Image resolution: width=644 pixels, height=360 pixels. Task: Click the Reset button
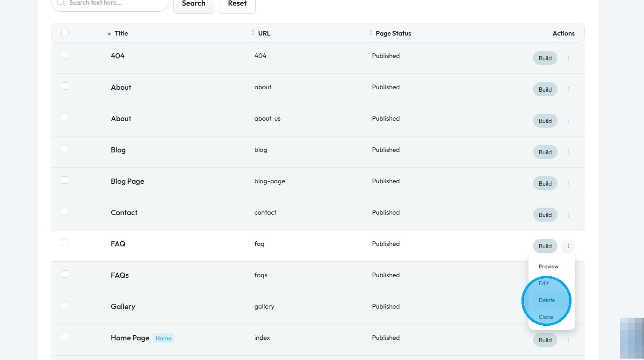[237, 4]
